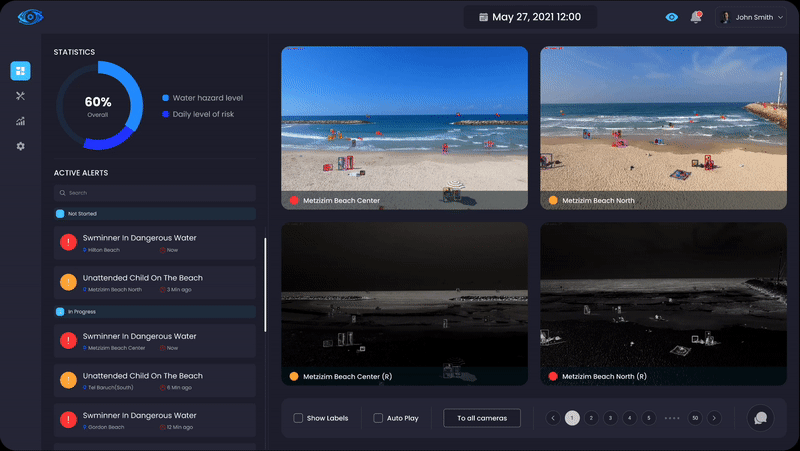Click the search magnifier icon in Active Alerts
The width and height of the screenshot is (800, 451).
[62, 193]
